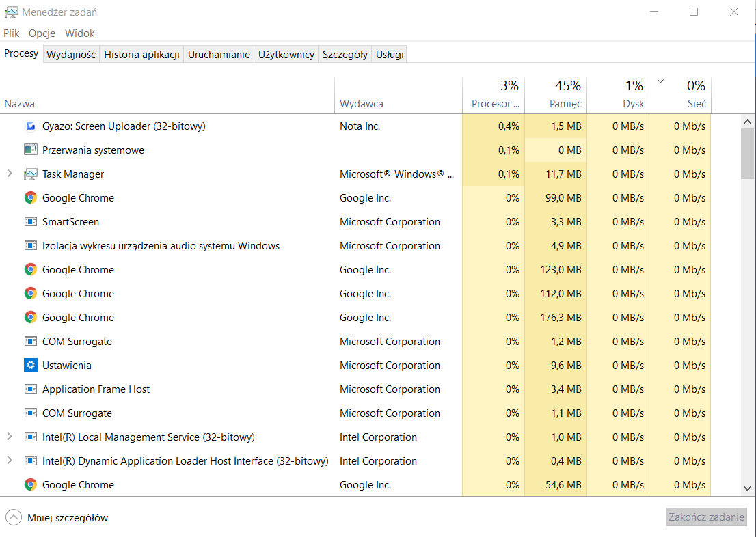
Task: Open the Opcje menu
Action: [x=42, y=33]
